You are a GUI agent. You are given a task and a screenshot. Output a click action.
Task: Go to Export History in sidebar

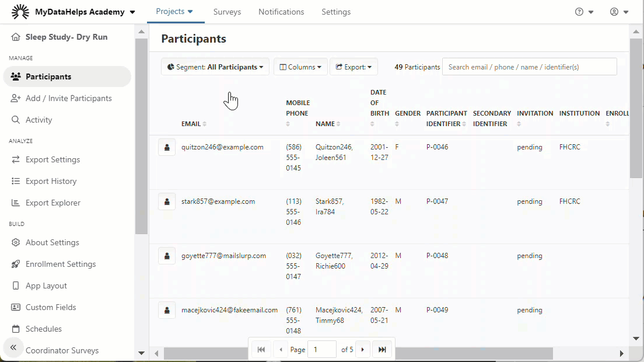click(x=51, y=181)
